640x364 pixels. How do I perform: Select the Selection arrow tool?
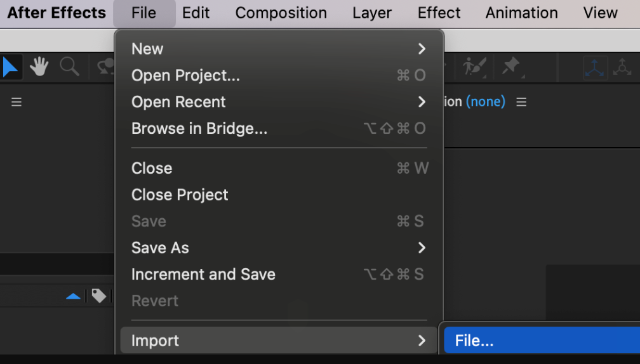(10, 67)
